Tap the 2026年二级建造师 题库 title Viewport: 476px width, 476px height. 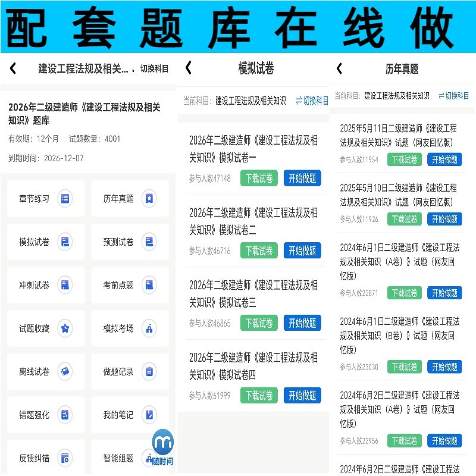click(84, 114)
